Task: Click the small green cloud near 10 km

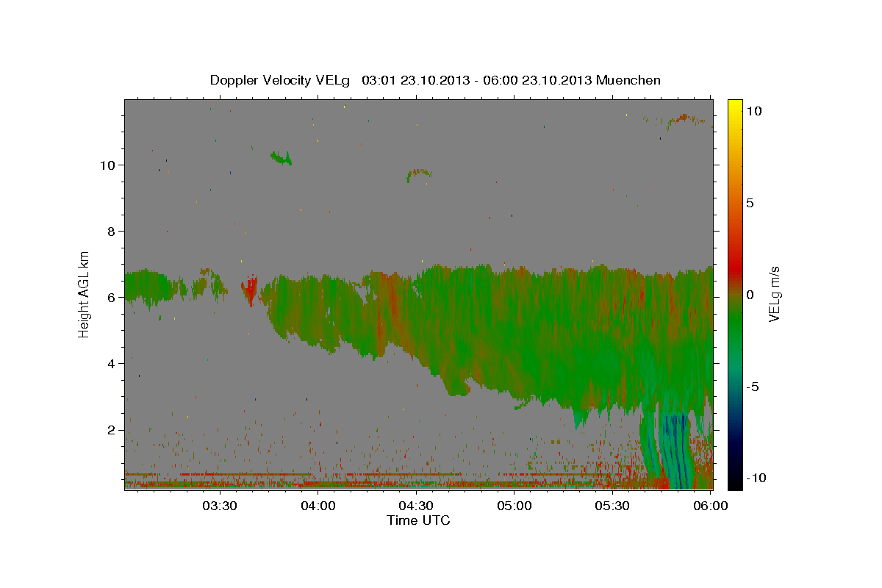Action: pyautogui.click(x=282, y=157)
